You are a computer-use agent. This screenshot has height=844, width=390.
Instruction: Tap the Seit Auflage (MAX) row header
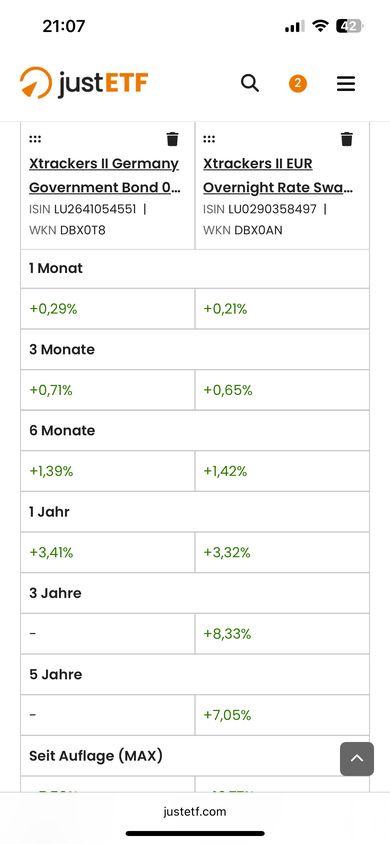195,756
